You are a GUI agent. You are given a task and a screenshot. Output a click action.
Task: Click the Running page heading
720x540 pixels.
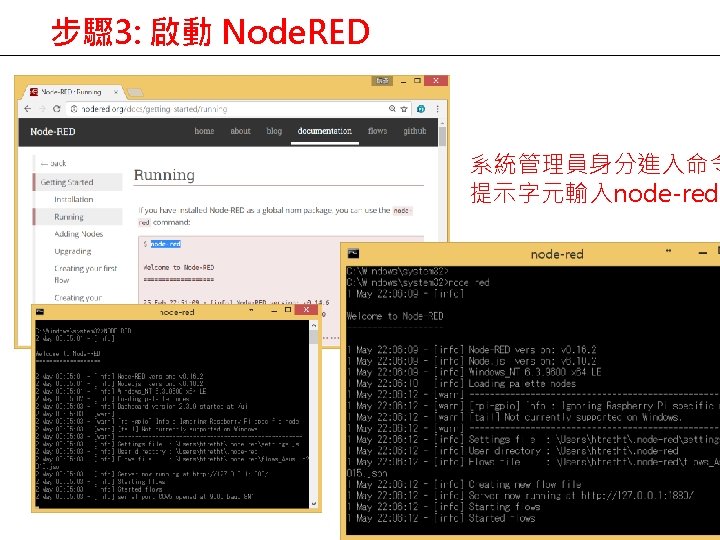tap(164, 175)
